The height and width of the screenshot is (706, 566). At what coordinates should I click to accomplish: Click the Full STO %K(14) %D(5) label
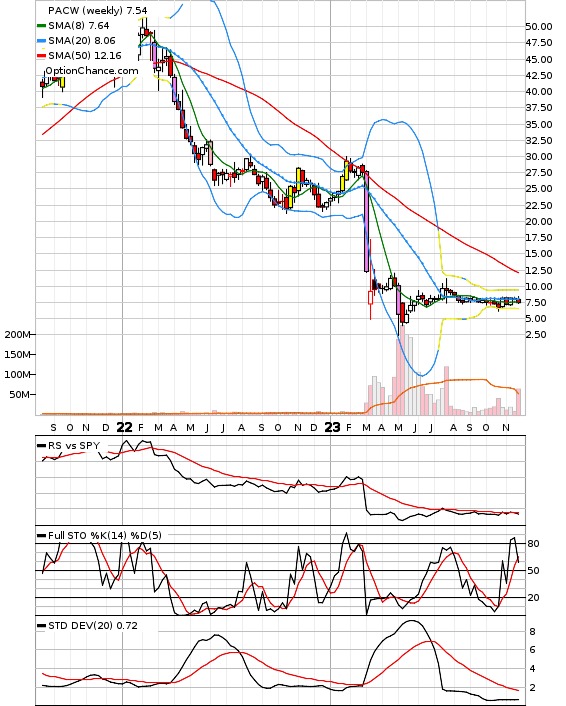click(104, 535)
